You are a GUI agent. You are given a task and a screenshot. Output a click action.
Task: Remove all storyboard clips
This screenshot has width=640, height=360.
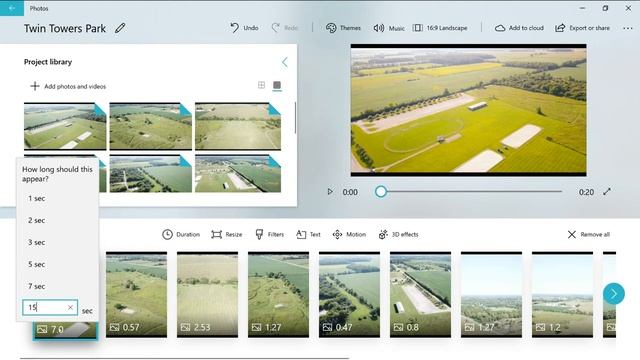[589, 234]
